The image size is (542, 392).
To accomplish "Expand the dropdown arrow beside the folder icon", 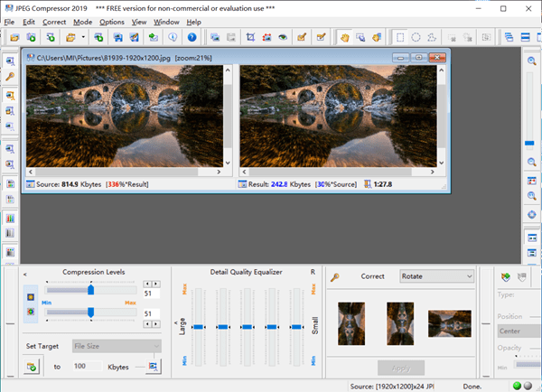I will pos(83,37).
